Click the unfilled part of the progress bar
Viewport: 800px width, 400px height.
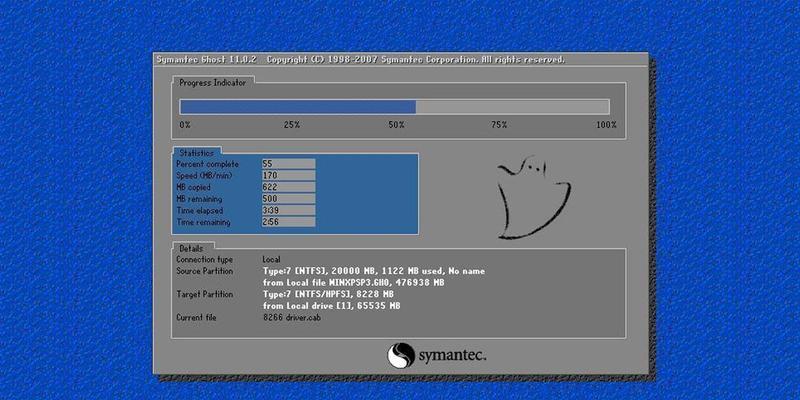click(x=512, y=107)
